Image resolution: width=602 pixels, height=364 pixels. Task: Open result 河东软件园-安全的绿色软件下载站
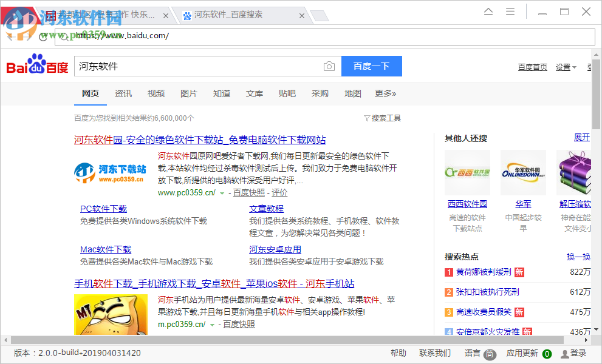(x=200, y=140)
